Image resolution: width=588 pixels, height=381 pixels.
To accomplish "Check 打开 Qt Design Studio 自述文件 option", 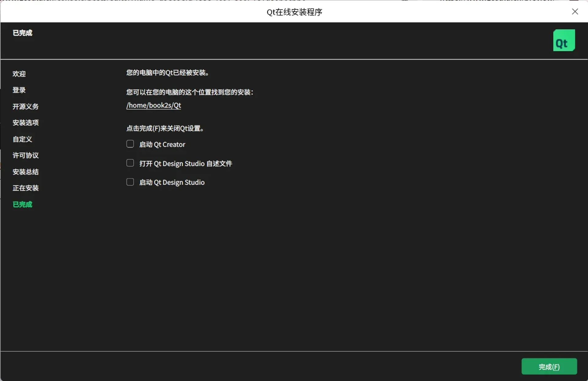I will pos(130,163).
